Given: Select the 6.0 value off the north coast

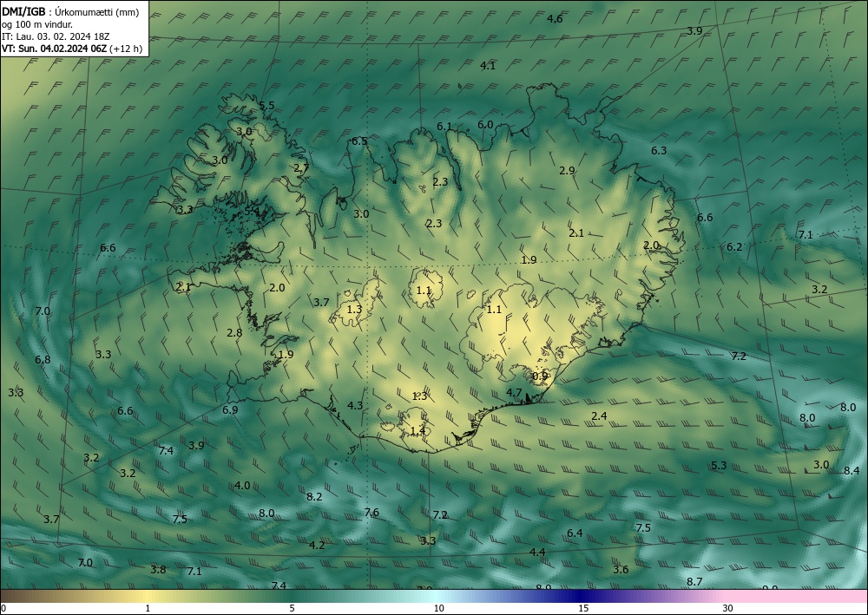Looking at the screenshot, I should click(485, 125).
